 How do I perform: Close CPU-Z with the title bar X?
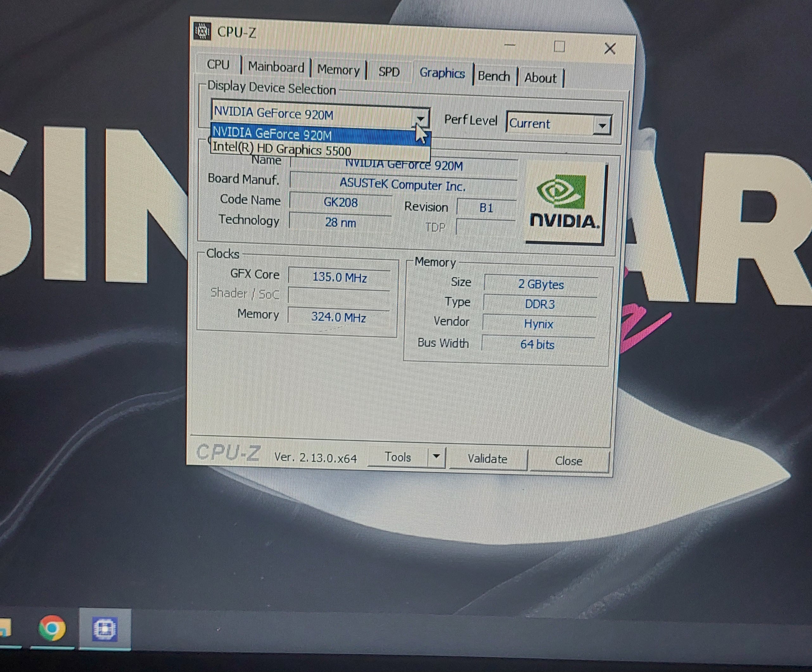click(610, 49)
